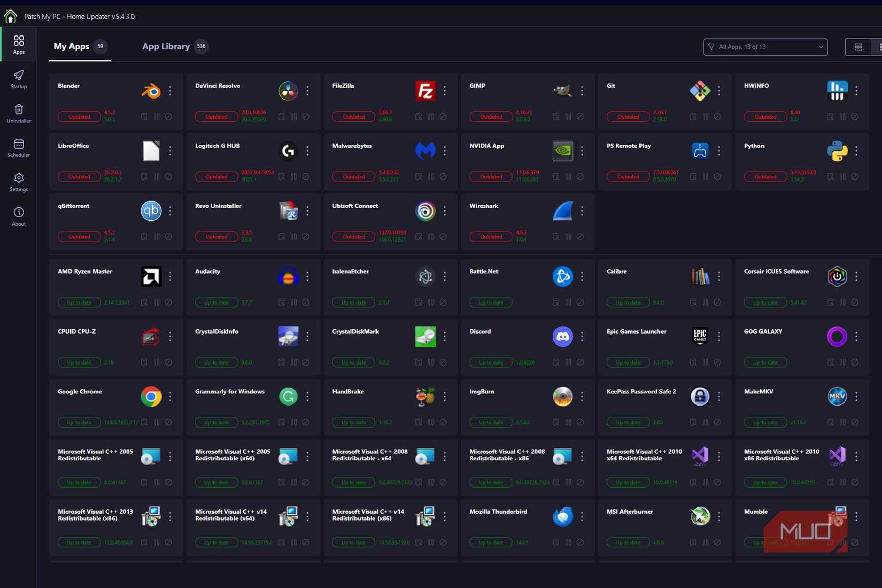
Task: Open Settings from the left sidebar
Action: pyautogui.click(x=19, y=182)
